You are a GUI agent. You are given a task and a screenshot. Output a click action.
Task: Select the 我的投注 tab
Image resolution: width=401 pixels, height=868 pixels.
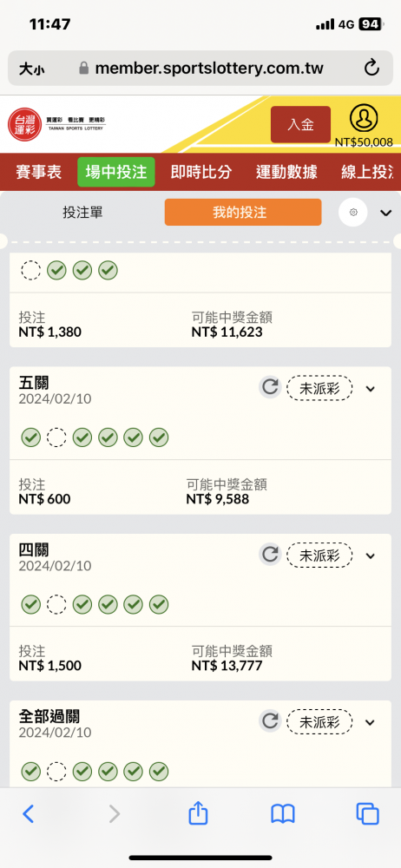click(x=242, y=213)
